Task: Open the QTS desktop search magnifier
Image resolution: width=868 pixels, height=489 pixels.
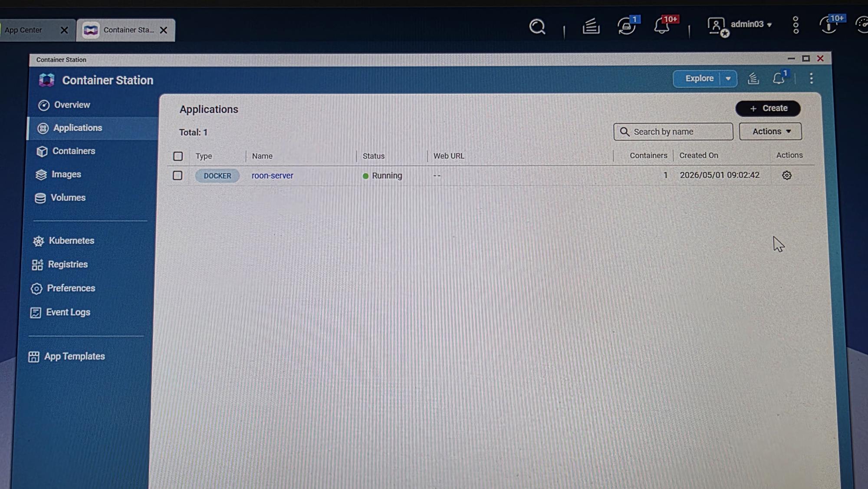Action: tap(537, 27)
